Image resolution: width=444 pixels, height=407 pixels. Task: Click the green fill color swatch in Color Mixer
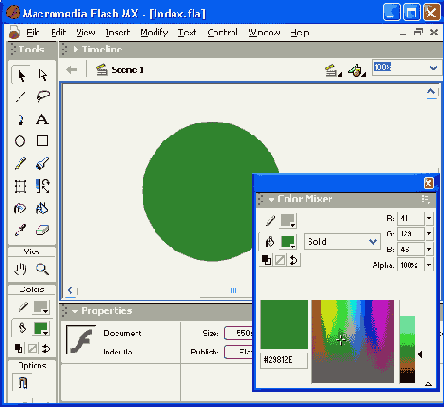288,242
